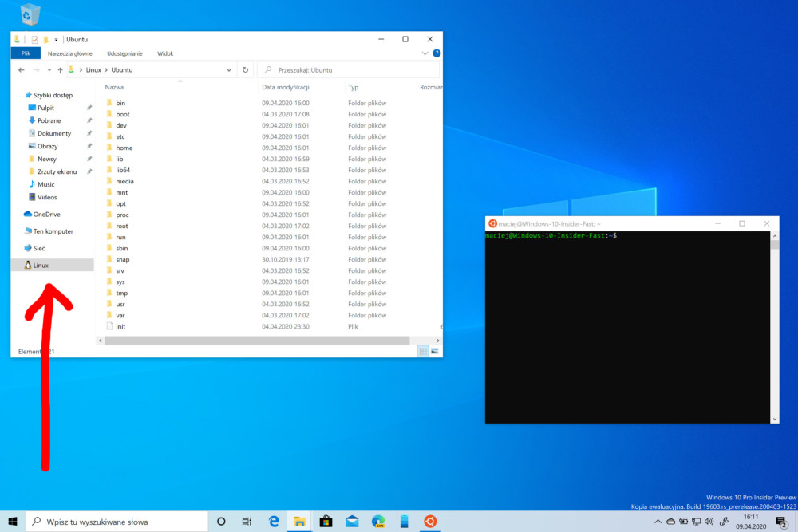The height and width of the screenshot is (532, 798).
Task: Open Udostępnianie ribbon tab
Action: [124, 53]
